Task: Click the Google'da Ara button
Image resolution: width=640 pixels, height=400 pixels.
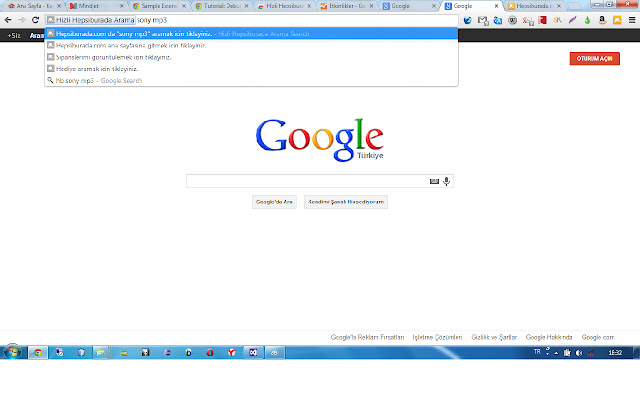Action: [x=274, y=202]
